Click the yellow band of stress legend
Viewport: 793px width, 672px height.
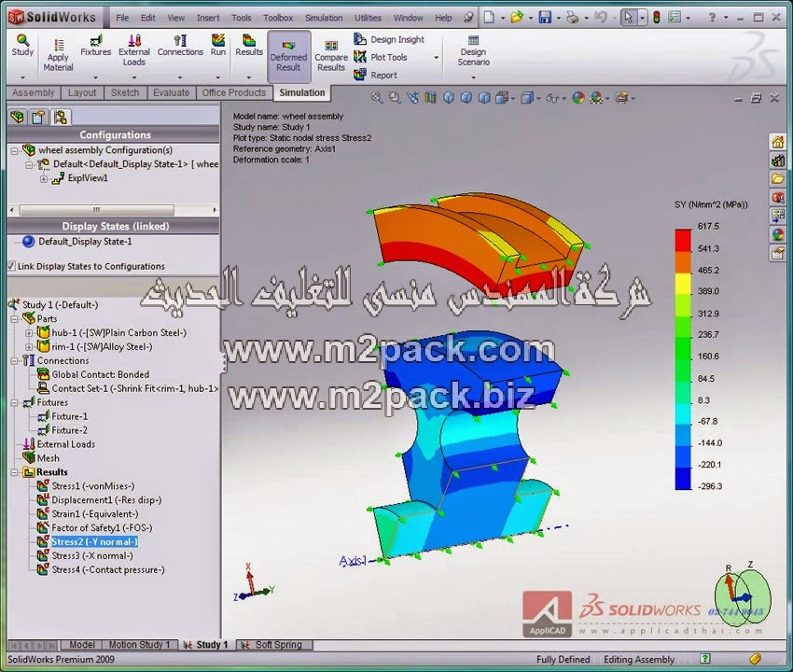[x=683, y=284]
